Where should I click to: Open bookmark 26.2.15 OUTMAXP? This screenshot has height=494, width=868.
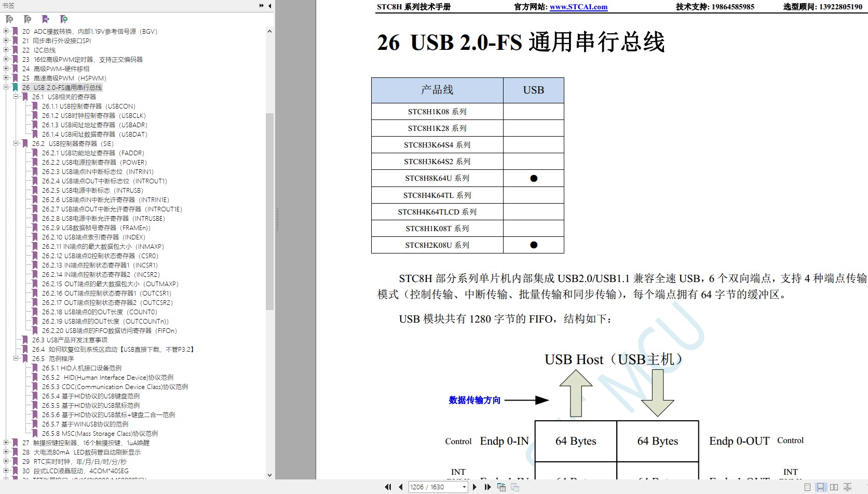(110, 284)
